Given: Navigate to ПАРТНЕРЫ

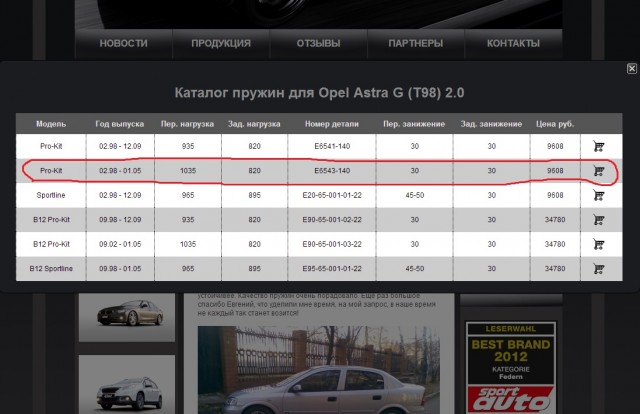Looking at the screenshot, I should [416, 44].
